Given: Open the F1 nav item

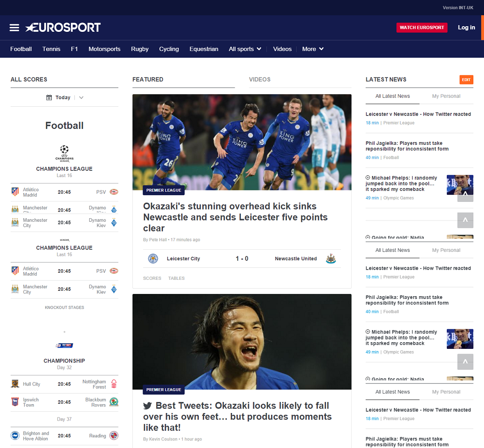Looking at the screenshot, I should click(74, 49).
